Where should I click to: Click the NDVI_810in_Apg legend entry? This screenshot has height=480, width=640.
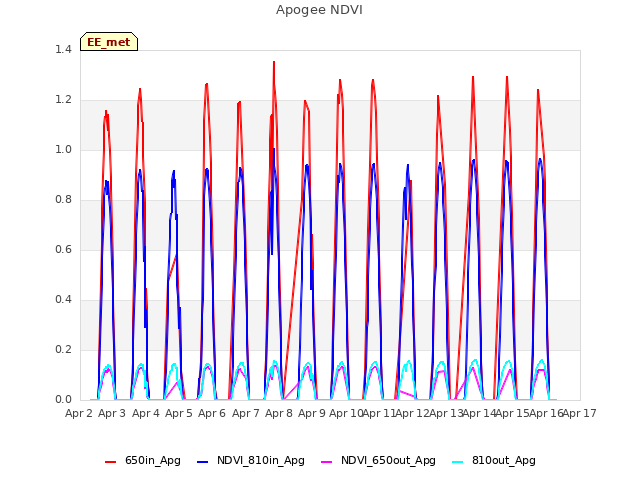tap(251, 460)
